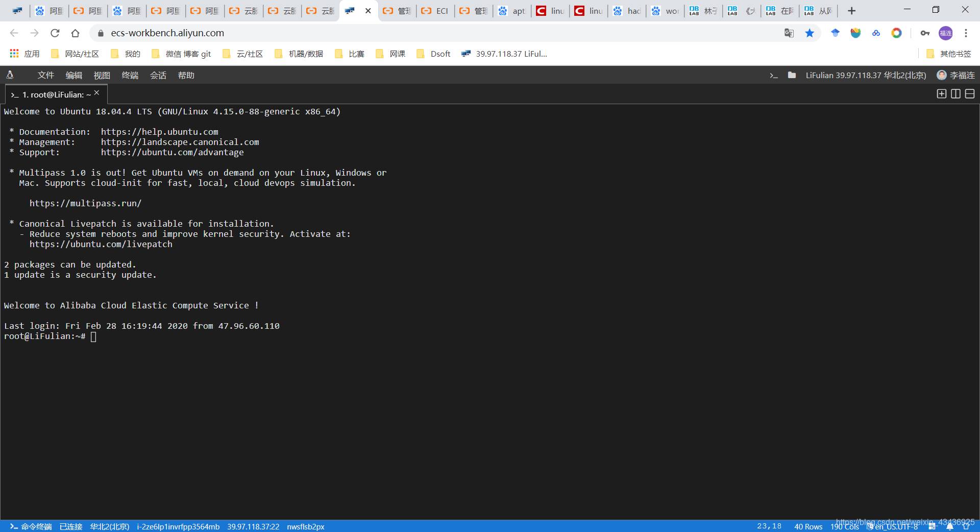This screenshot has width=980, height=532.
Task: Click the Google Translate icon in address bar
Action: (x=789, y=33)
